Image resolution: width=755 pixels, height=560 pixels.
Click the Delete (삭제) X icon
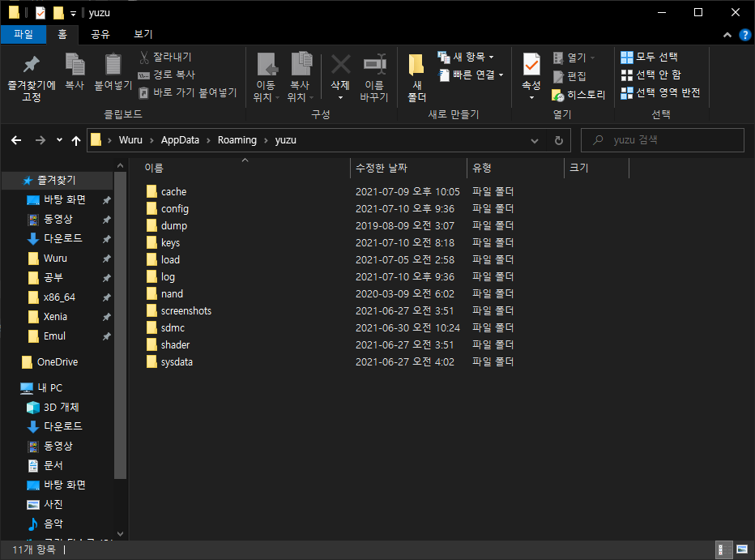(x=340, y=65)
